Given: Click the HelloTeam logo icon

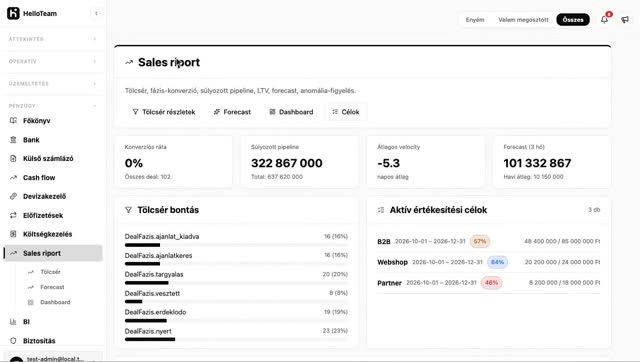Looking at the screenshot, I should 13,13.
